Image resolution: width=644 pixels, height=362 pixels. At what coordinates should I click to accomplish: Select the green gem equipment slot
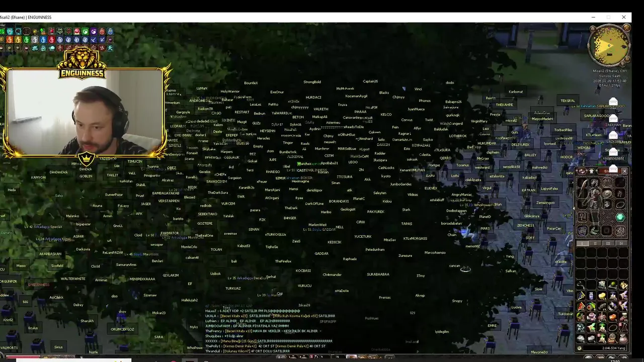620,217
